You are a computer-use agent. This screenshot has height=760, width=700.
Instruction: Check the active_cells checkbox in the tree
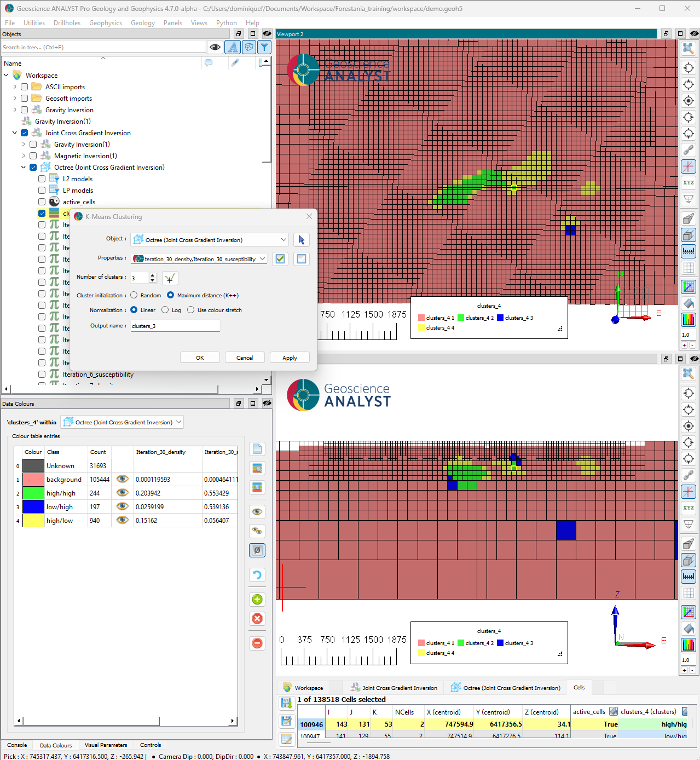pos(42,202)
